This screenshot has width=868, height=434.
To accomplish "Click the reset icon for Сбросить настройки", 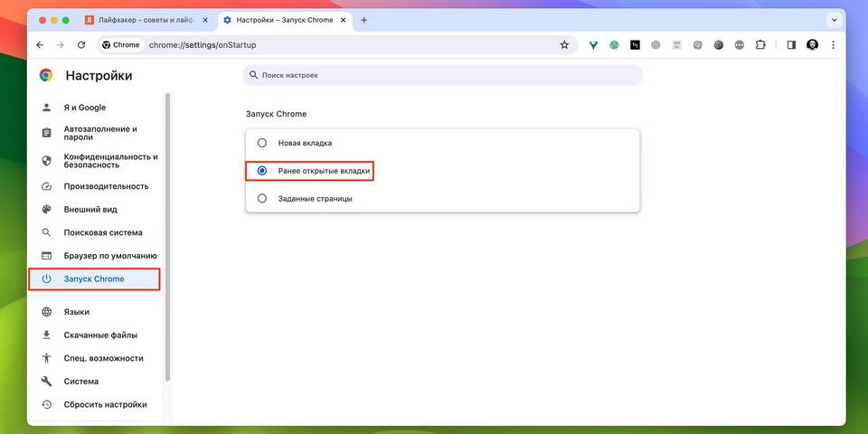I will click(46, 405).
